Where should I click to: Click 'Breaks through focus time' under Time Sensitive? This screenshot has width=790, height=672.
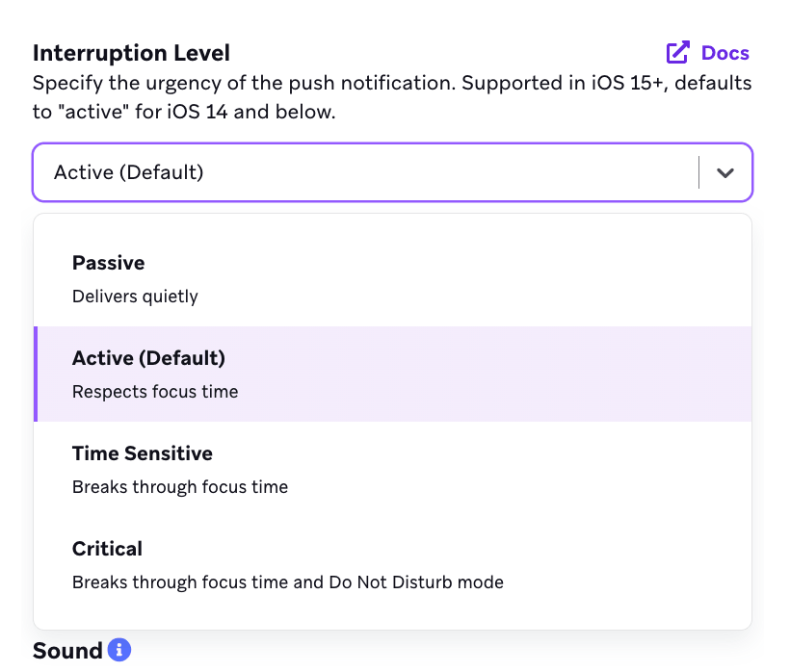[180, 487]
